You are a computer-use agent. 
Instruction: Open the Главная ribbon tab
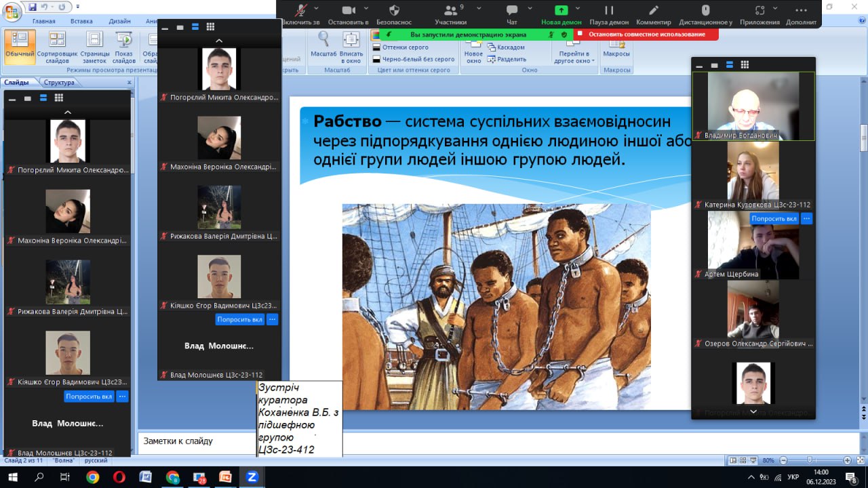[x=43, y=21]
